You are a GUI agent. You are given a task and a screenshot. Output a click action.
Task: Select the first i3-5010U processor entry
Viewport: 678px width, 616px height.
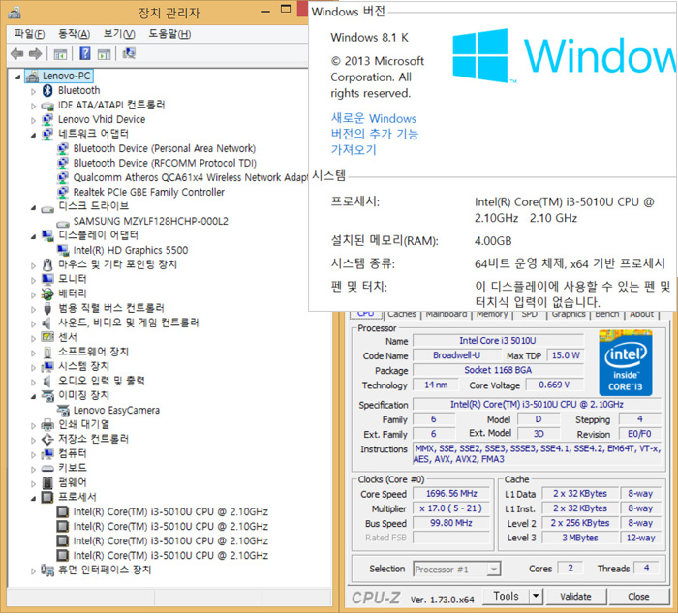170,512
